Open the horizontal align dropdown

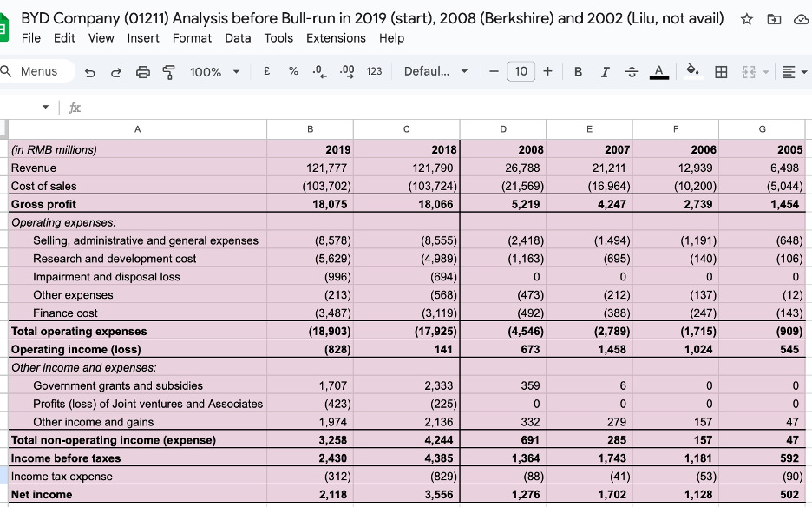(x=794, y=72)
